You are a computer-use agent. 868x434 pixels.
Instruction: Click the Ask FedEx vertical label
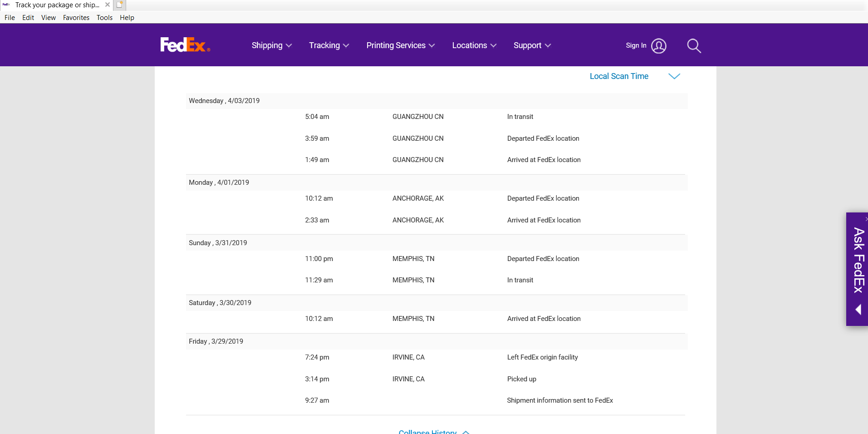click(x=858, y=260)
